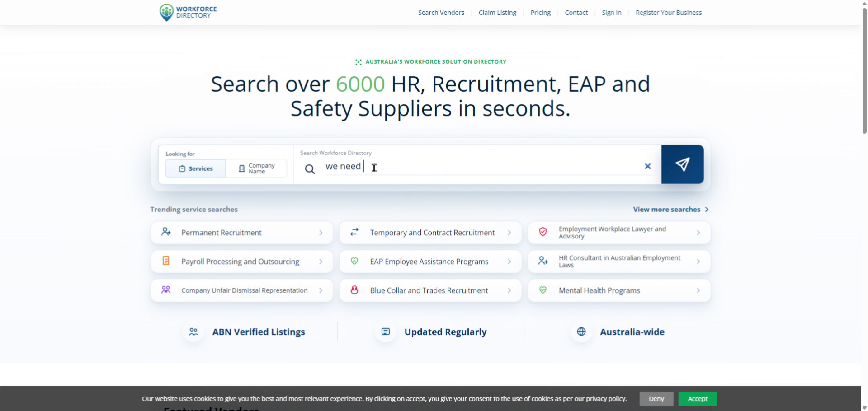868x411 pixels.
Task: Click the EAP Employee Assistance heart-shield icon
Action: pos(354,261)
